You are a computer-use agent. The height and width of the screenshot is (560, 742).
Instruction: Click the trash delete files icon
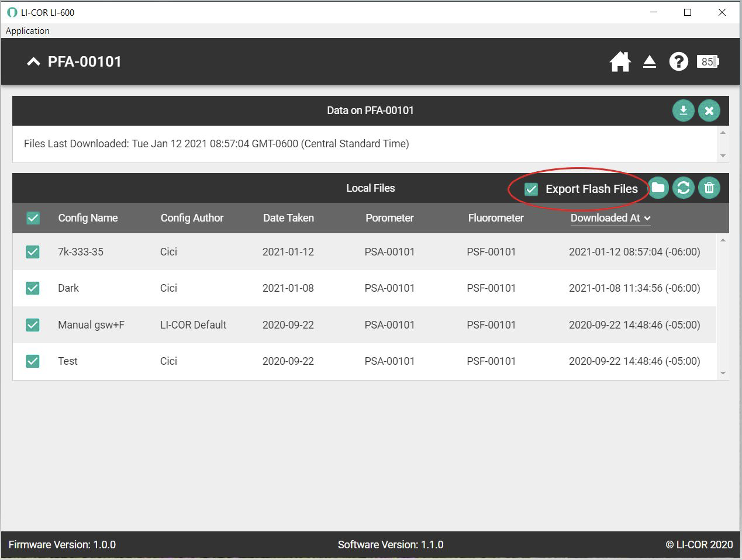pyautogui.click(x=709, y=188)
